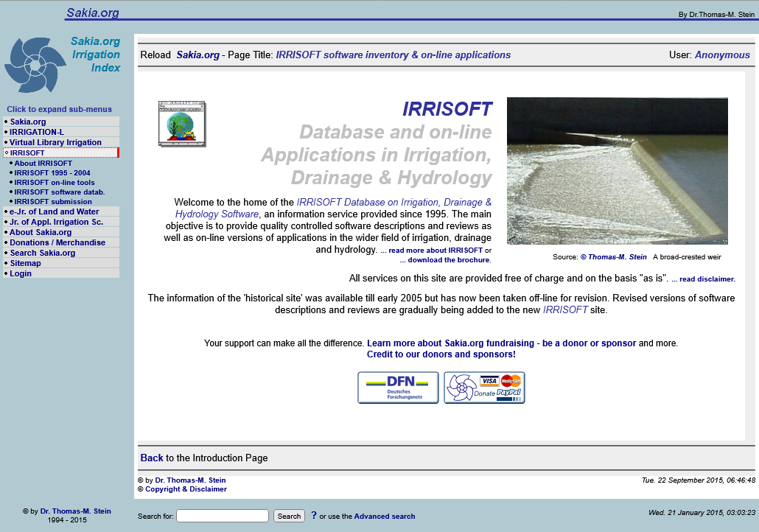Open the IRRISOFT globe thumbnail icon
Viewport: 759px width, 532px height.
click(x=182, y=124)
